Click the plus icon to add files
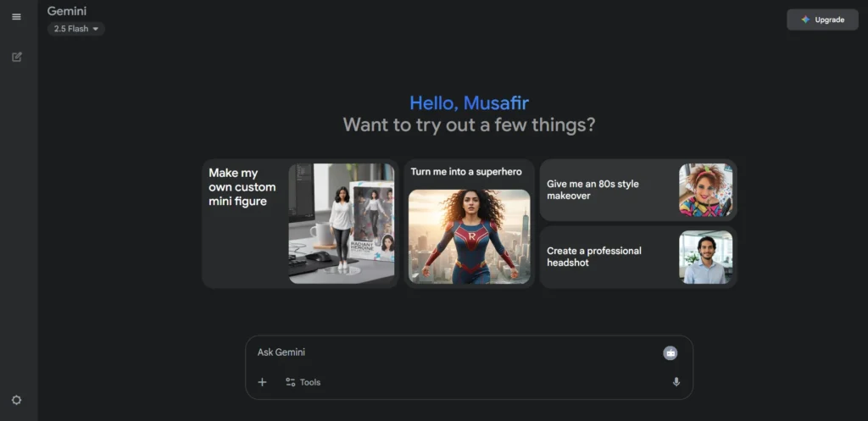 263,382
